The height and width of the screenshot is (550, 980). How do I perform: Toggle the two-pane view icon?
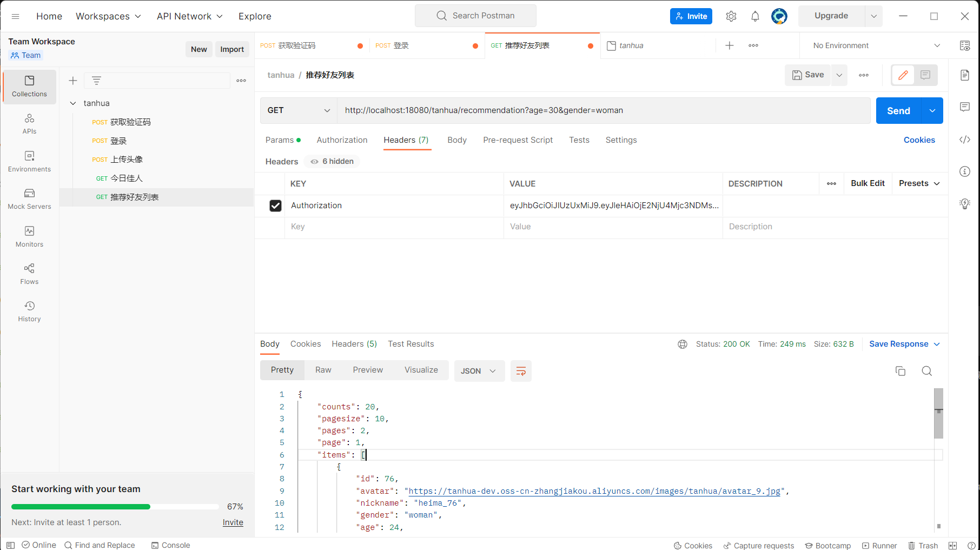point(953,545)
